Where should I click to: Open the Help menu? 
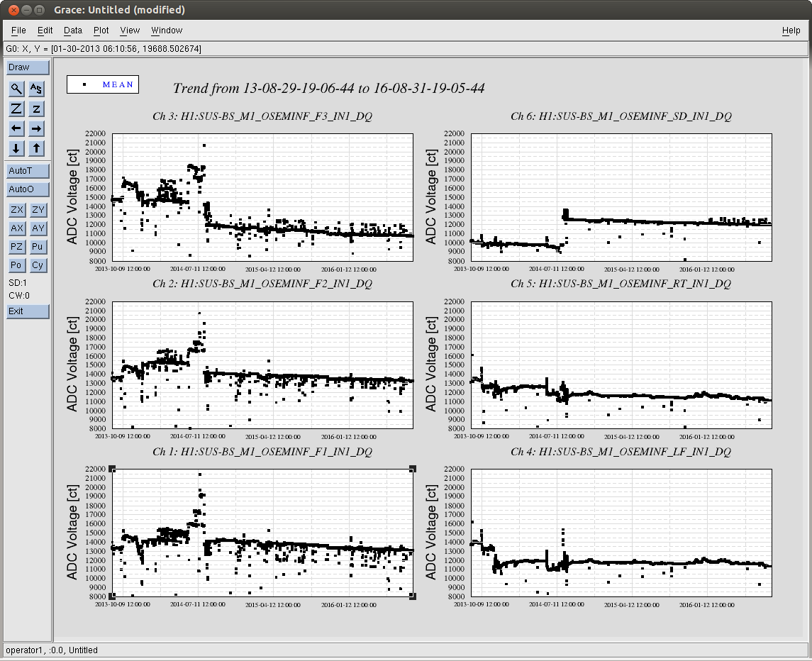(791, 30)
